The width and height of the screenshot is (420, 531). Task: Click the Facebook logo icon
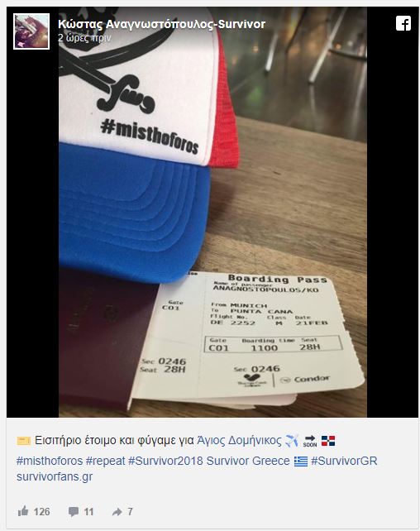tap(403, 23)
